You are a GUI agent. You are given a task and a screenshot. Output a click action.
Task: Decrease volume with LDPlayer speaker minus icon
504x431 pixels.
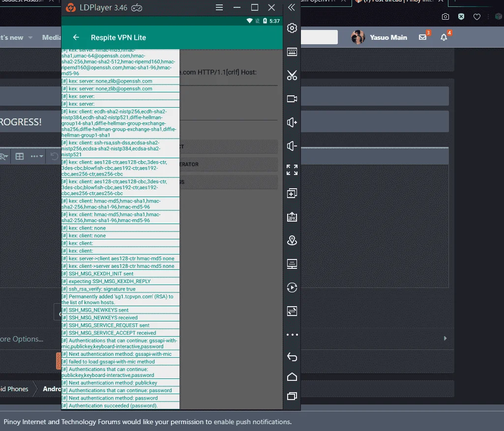(292, 146)
